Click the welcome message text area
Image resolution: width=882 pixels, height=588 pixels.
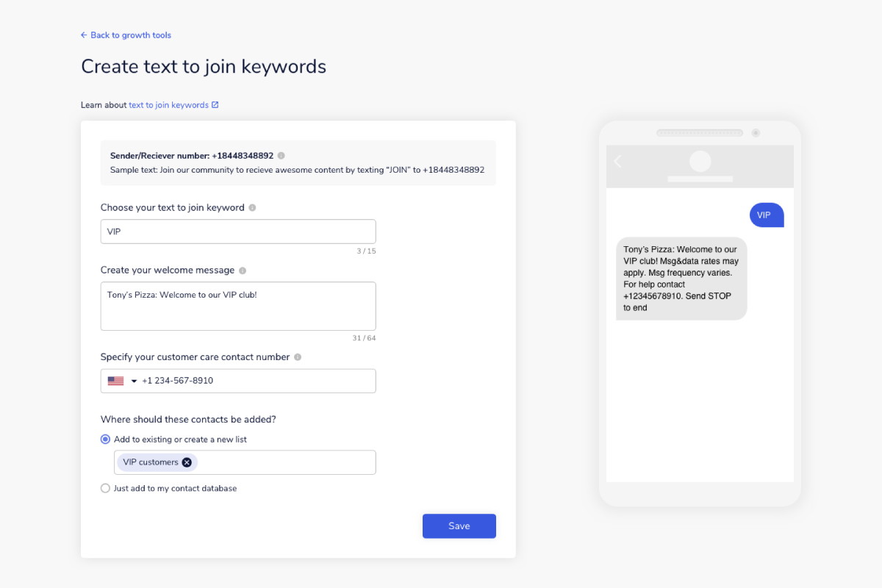(238, 306)
